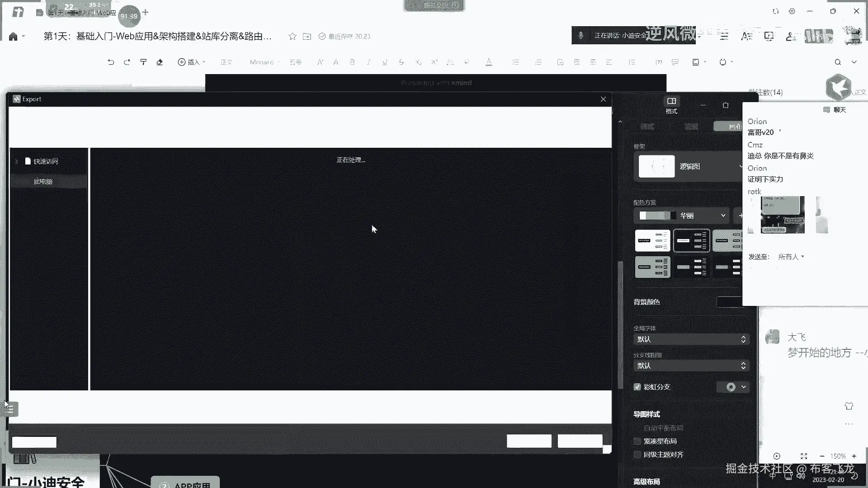Click the home icon

click(13, 37)
